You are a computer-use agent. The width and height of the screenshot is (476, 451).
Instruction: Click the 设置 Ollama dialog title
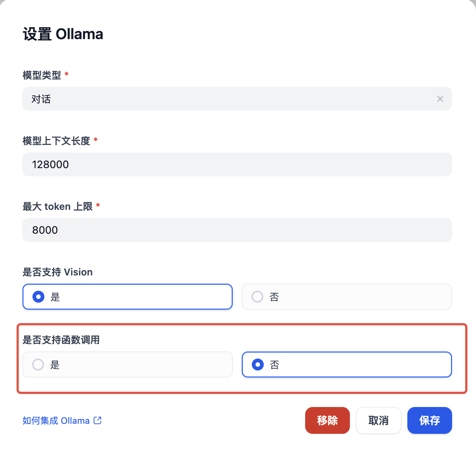click(63, 34)
